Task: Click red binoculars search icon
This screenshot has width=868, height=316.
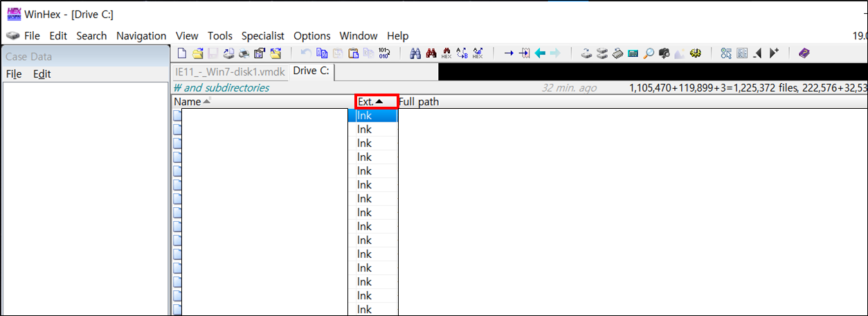Action: pos(431,53)
